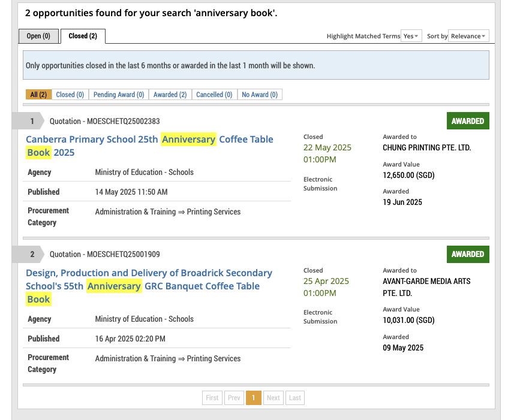Select page 1 in pagination
This screenshot has height=420, width=523.
[253, 398]
